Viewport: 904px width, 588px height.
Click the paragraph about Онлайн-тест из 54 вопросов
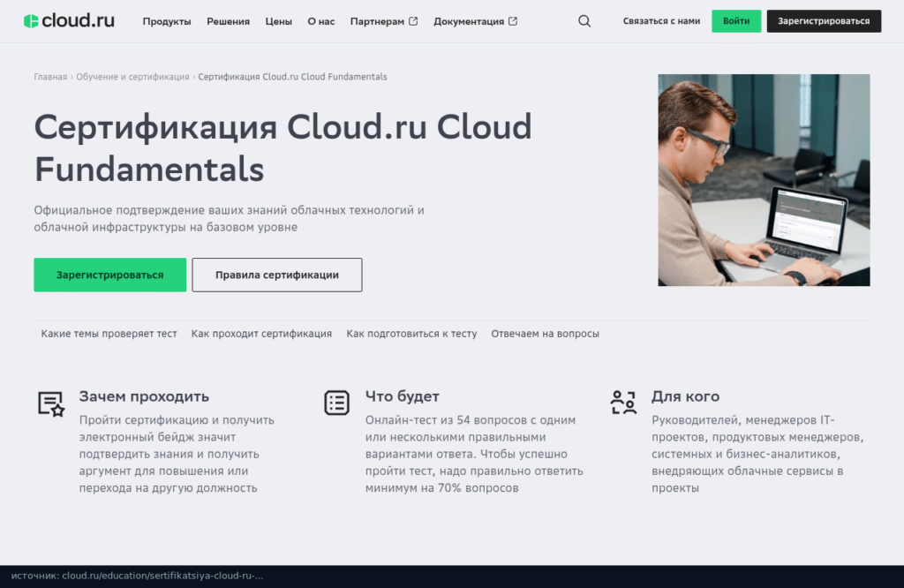click(x=474, y=454)
